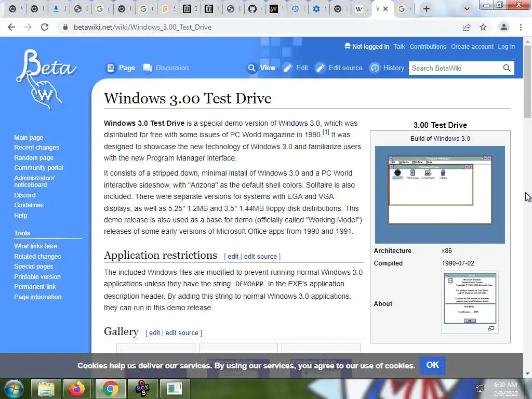Open Edit source tab in page header
532x399 pixels.
339,68
